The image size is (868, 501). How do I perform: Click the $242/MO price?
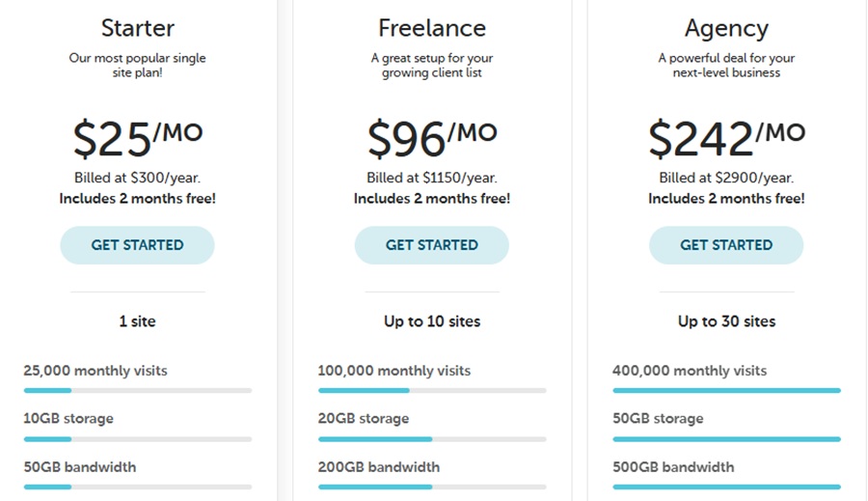click(x=726, y=138)
